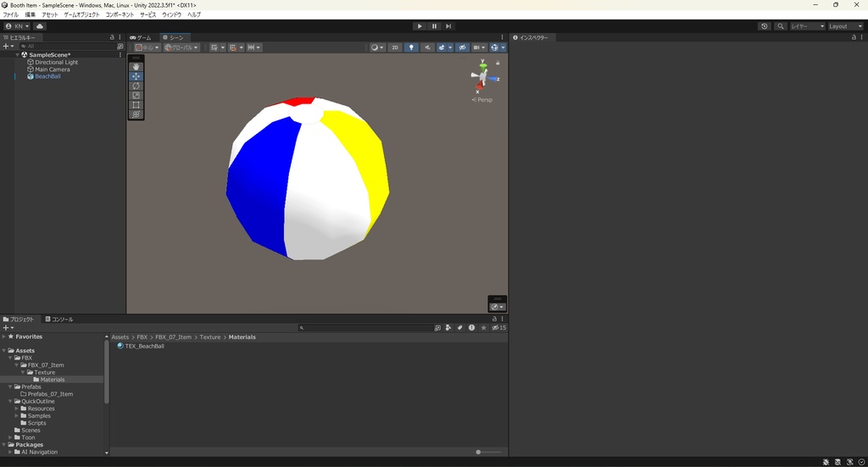Open the scene camera settings dropdown
Viewport: 868px width, 467px height.
coord(480,47)
